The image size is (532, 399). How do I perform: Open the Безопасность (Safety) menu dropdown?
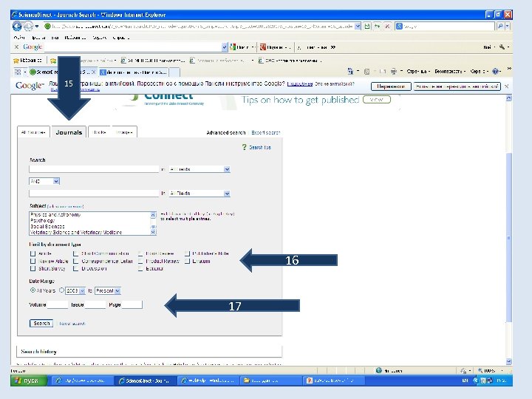[x=450, y=71]
